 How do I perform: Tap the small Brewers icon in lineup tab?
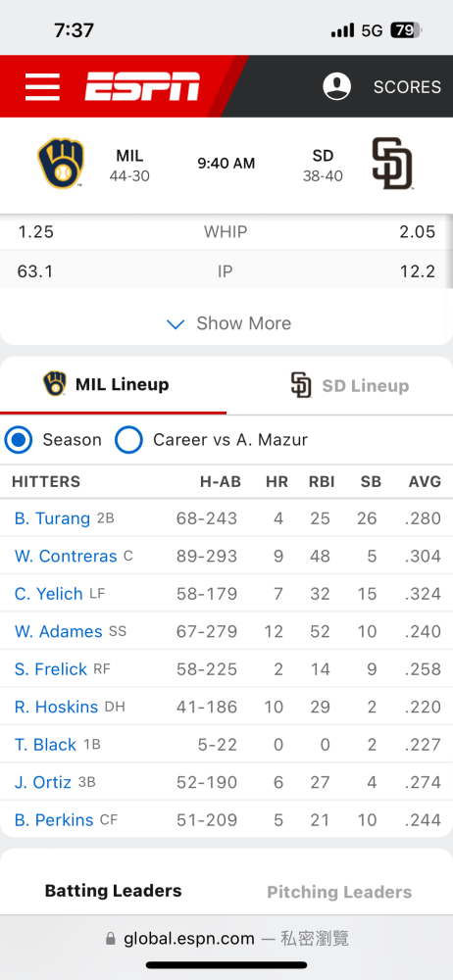(x=55, y=384)
